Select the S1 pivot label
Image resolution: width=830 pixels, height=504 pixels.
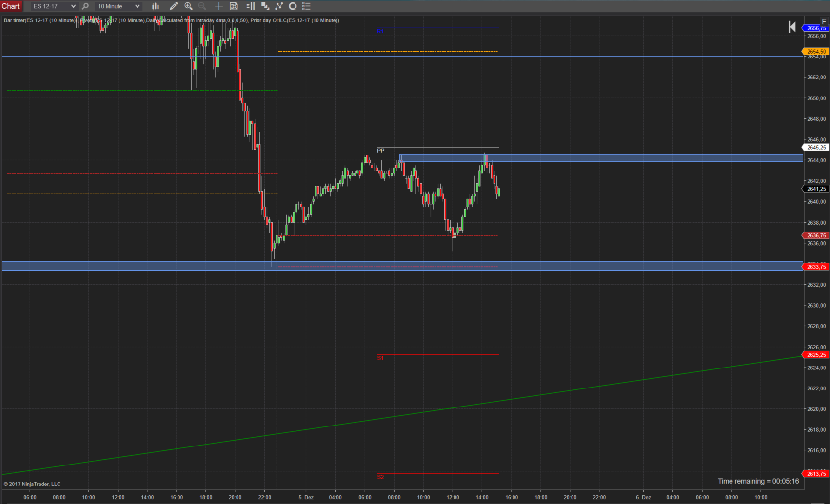pyautogui.click(x=380, y=358)
